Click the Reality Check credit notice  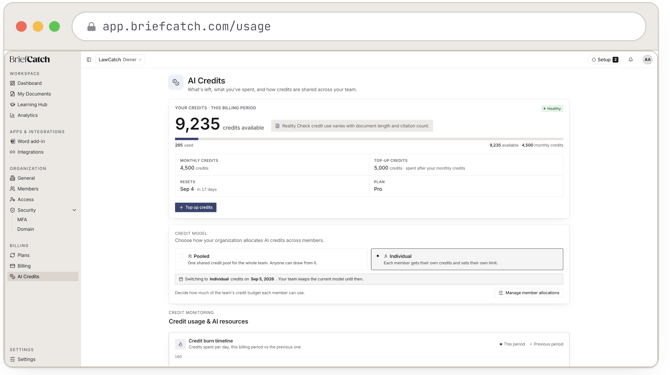coord(352,126)
